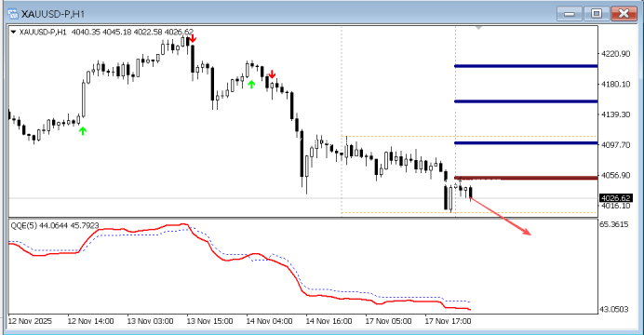The image size is (644, 335).
Task: Click the 43.0503 indicator scale value
Action: tap(614, 309)
